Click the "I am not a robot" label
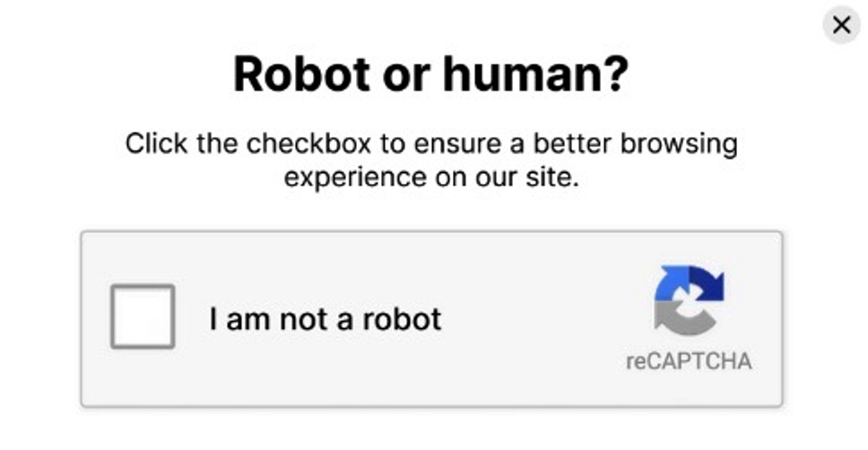This screenshot has width=868, height=450. [325, 318]
